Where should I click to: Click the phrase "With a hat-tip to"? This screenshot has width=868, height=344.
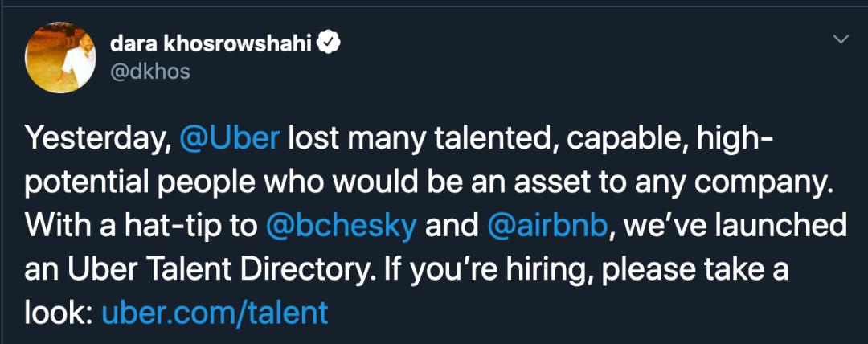click(x=140, y=225)
